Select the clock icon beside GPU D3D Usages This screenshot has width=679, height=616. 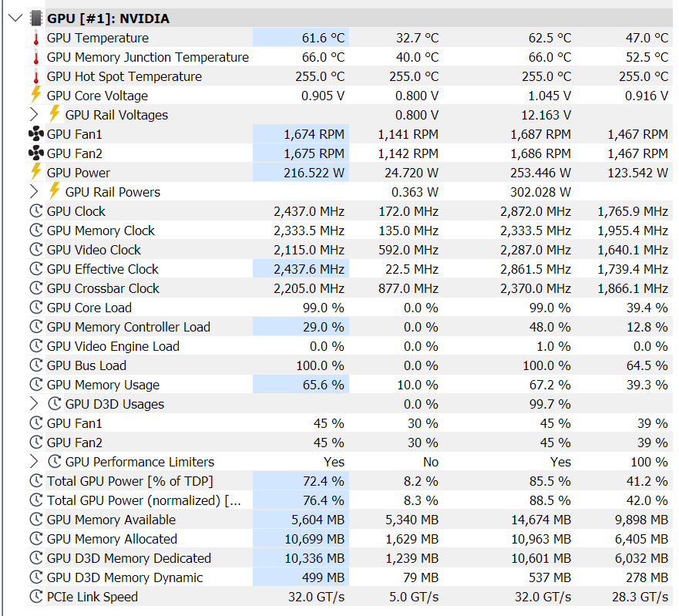[55, 404]
